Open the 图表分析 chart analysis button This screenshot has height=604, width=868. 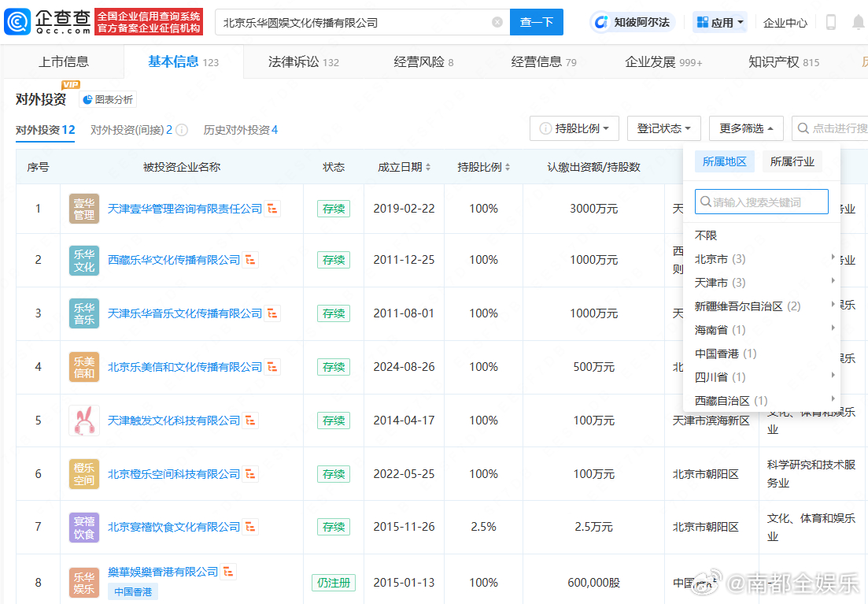[107, 100]
